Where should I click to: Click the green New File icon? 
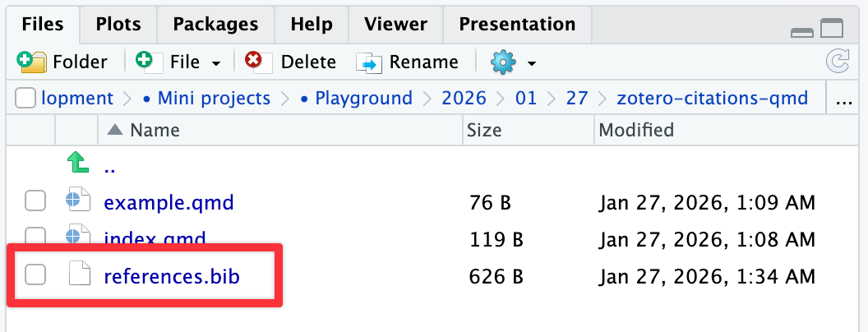(145, 61)
